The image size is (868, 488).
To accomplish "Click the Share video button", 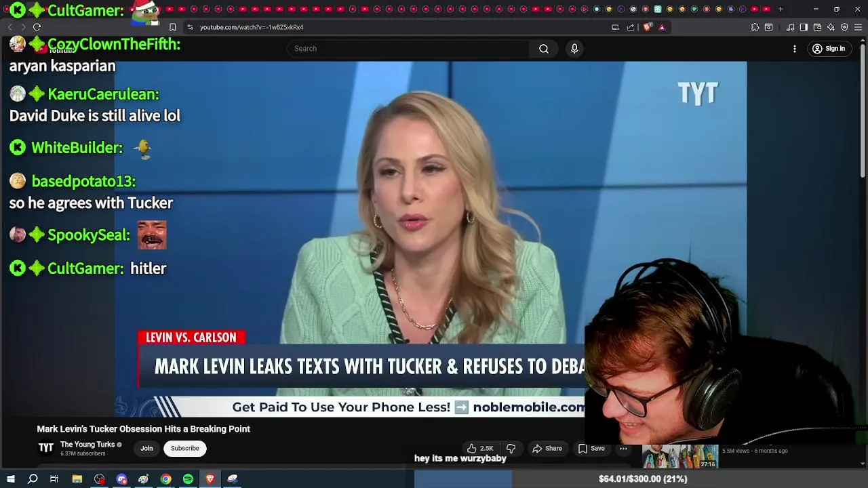I will (x=547, y=448).
